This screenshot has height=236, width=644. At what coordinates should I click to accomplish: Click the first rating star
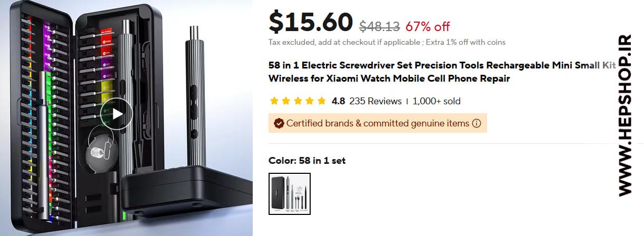pos(274,101)
